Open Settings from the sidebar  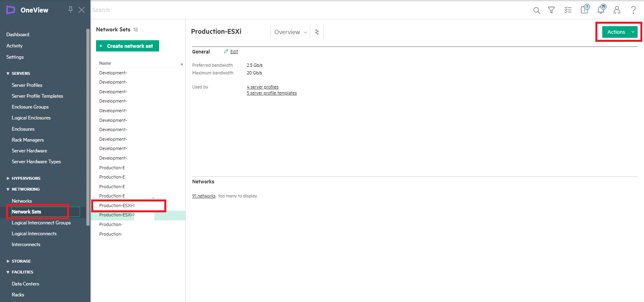pyautogui.click(x=15, y=57)
